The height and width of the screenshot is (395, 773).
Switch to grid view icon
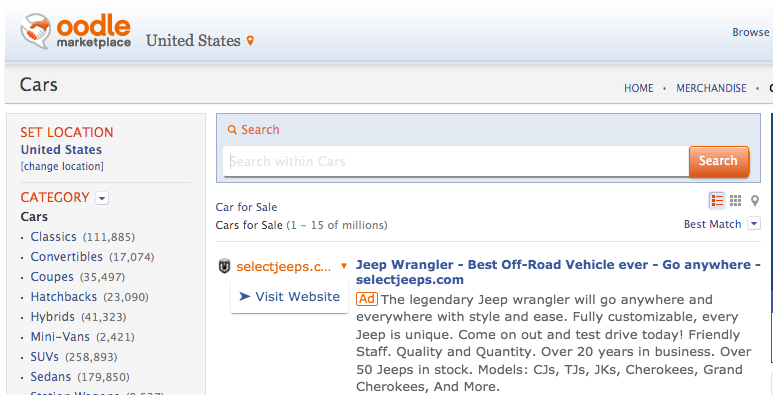tap(736, 200)
